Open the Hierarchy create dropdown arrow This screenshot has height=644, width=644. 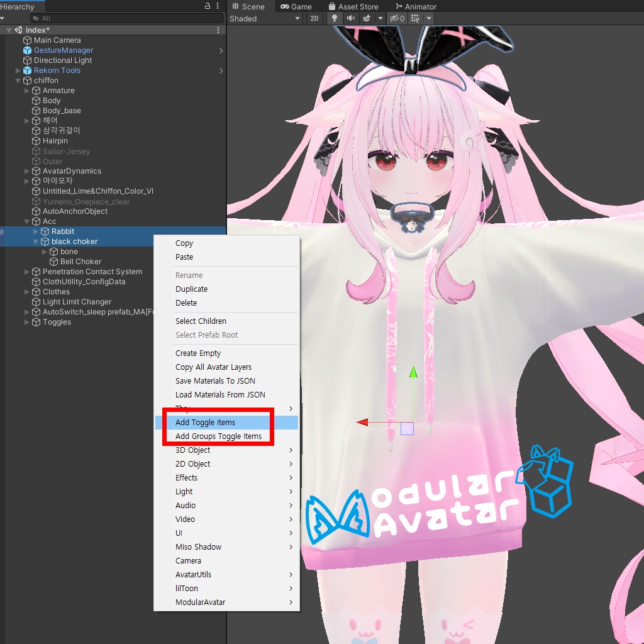click(2, 18)
